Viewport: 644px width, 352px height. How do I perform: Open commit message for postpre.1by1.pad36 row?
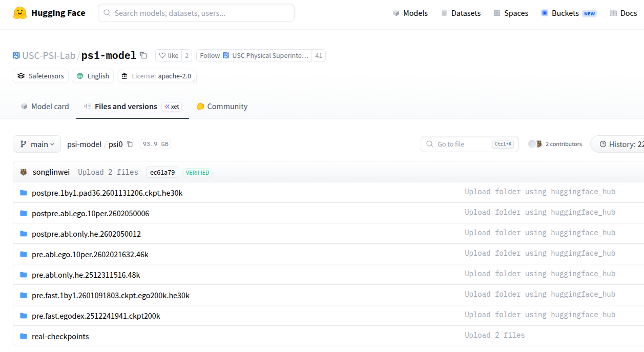[540, 192]
